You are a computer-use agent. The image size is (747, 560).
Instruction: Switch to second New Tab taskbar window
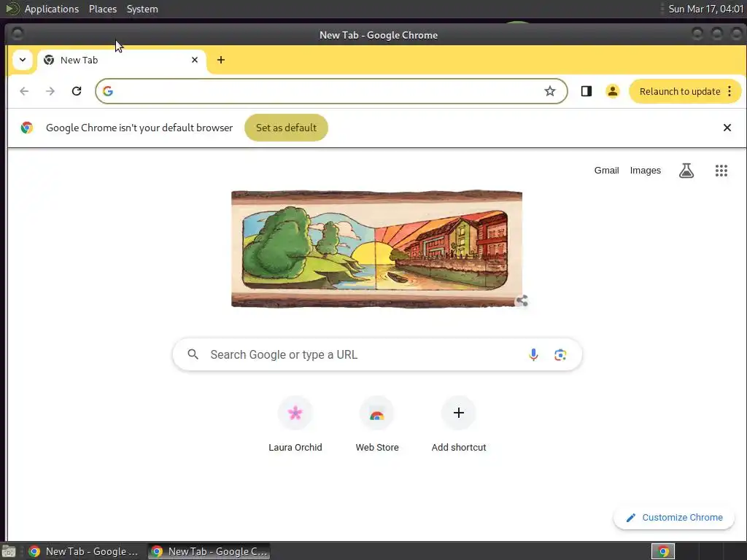pos(209,551)
